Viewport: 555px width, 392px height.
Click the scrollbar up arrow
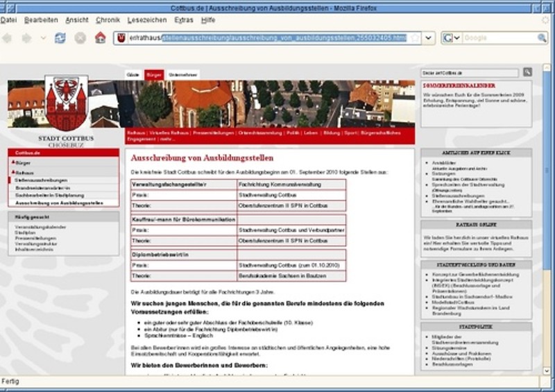coord(547,67)
